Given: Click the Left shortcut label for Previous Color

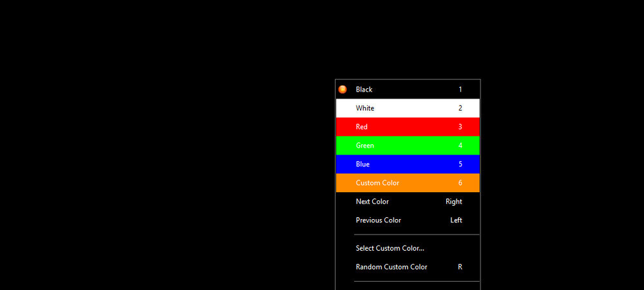Looking at the screenshot, I should coord(456,220).
